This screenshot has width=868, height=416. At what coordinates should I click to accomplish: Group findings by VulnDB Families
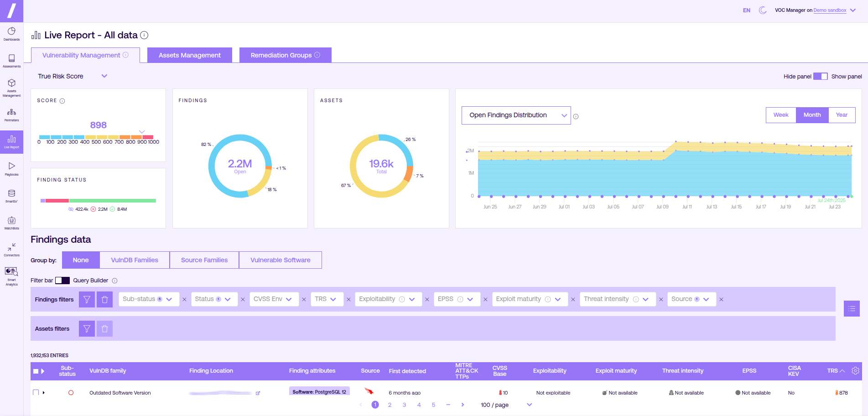(x=135, y=260)
